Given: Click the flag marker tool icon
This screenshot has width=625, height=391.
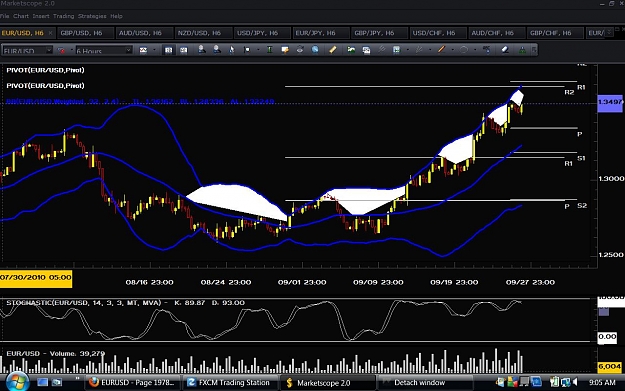Looking at the screenshot, I should (247, 50).
